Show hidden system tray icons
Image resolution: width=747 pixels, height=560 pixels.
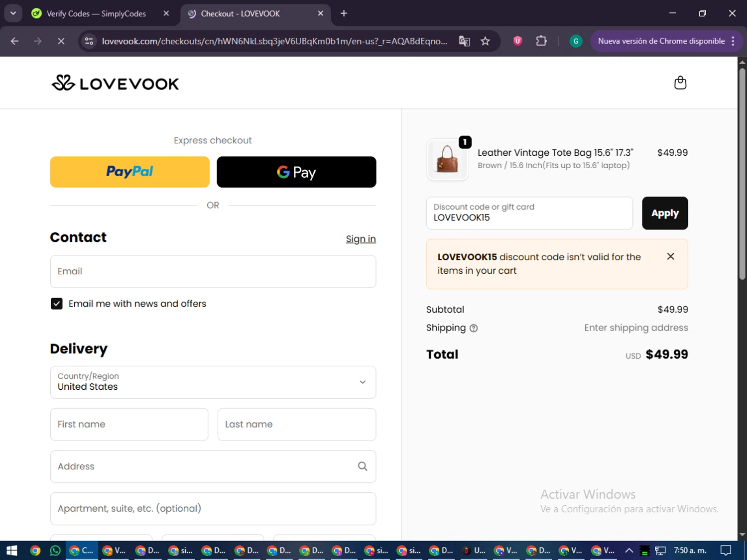tap(629, 551)
